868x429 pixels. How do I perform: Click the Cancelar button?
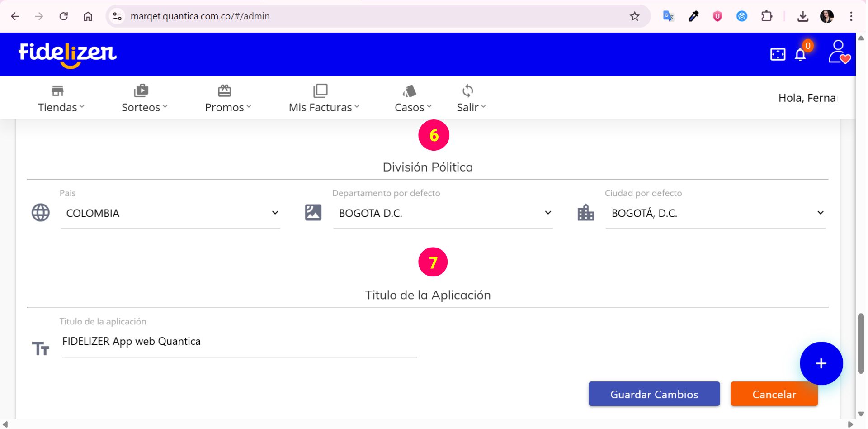774,394
